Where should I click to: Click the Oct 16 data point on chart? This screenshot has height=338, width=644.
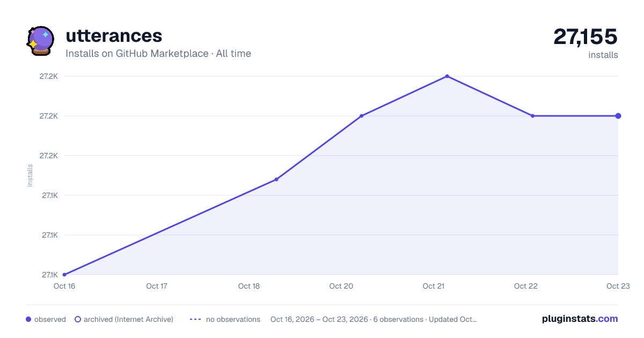[64, 275]
